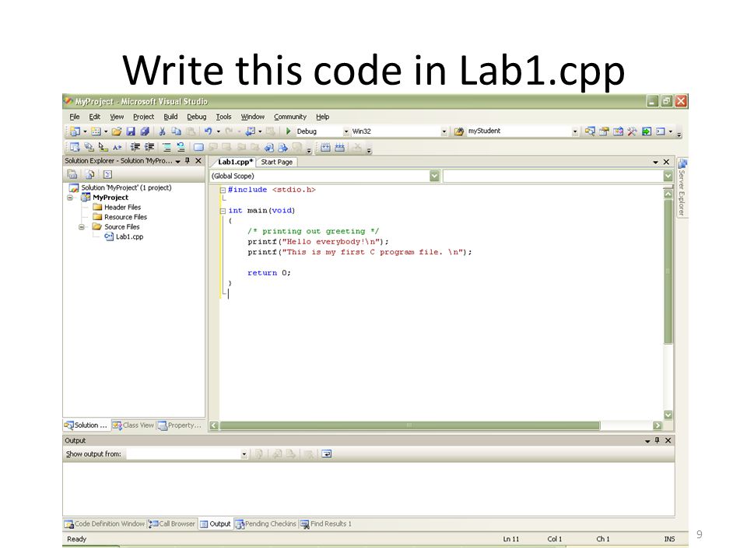Select the Resource Files folder
Viewport: 747px width, 560px height.
(x=120, y=217)
